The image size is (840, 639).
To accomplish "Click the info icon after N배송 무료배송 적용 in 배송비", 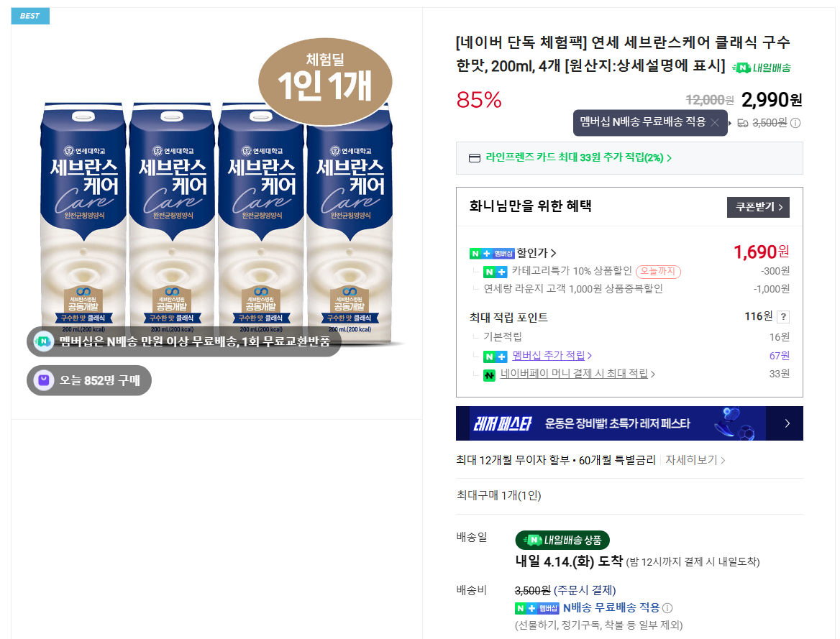I will pyautogui.click(x=666, y=607).
